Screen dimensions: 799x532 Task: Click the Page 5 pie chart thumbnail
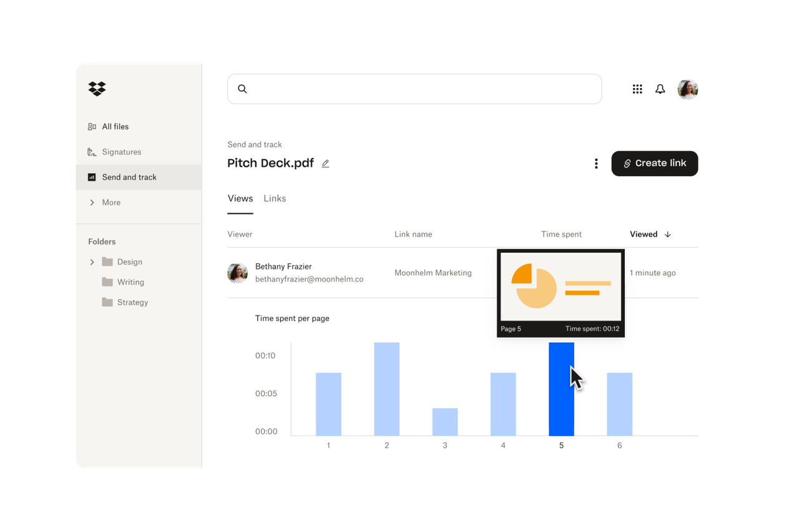tap(561, 287)
